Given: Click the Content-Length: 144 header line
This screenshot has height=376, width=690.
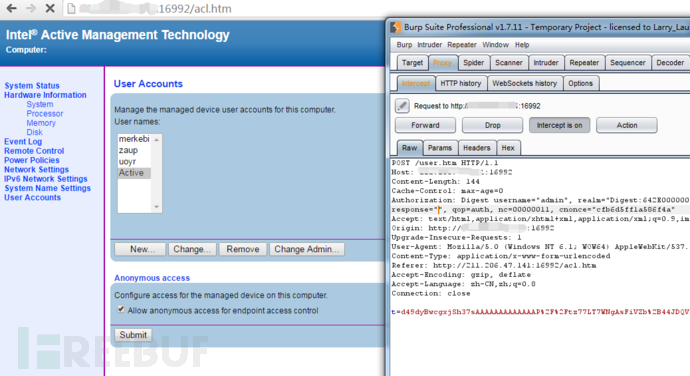Looking at the screenshot, I should [435, 181].
